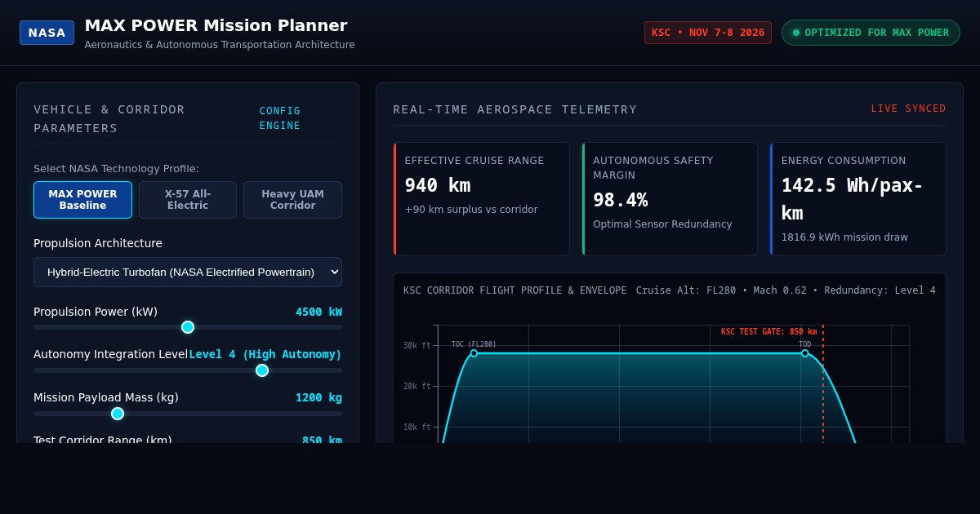The image size is (980, 514).
Task: Click the 1816.9 kWh mission draw text
Action: [x=844, y=237]
